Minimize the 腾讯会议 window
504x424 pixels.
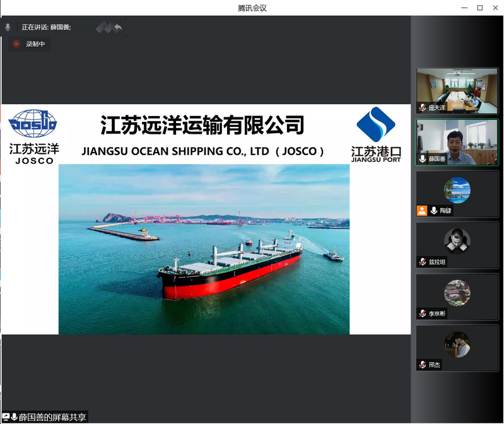(x=464, y=8)
